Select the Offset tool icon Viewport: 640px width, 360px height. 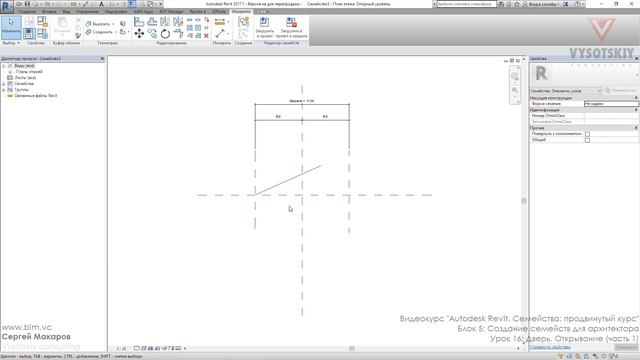point(152,22)
